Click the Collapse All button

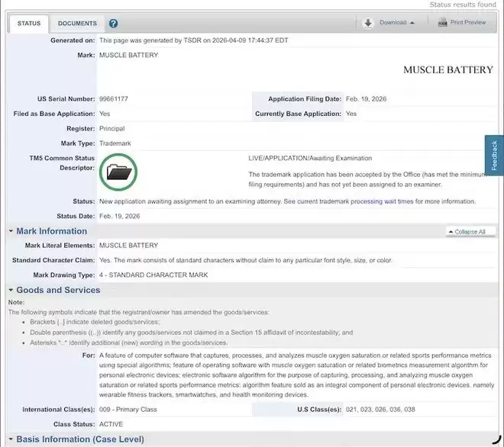tap(470, 232)
